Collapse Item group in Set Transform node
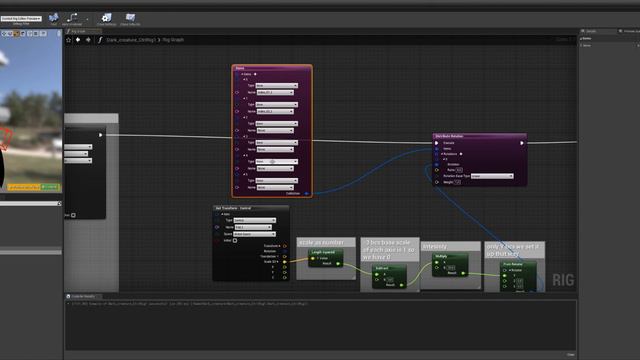The height and width of the screenshot is (360, 640). [222, 214]
